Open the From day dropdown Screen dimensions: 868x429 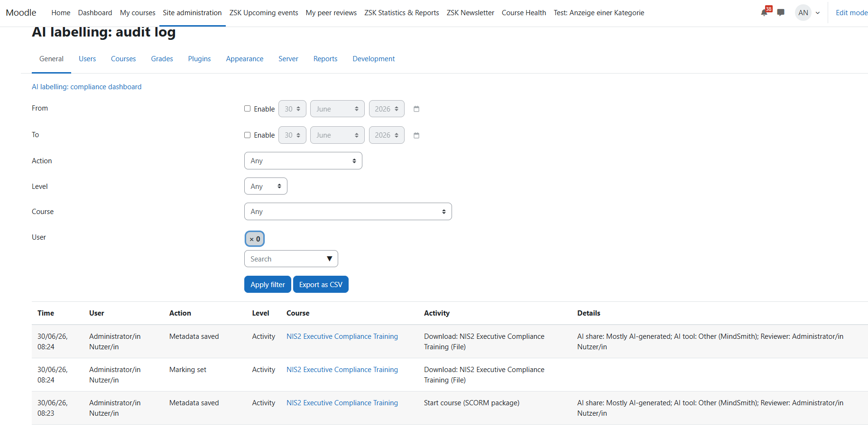[292, 109]
